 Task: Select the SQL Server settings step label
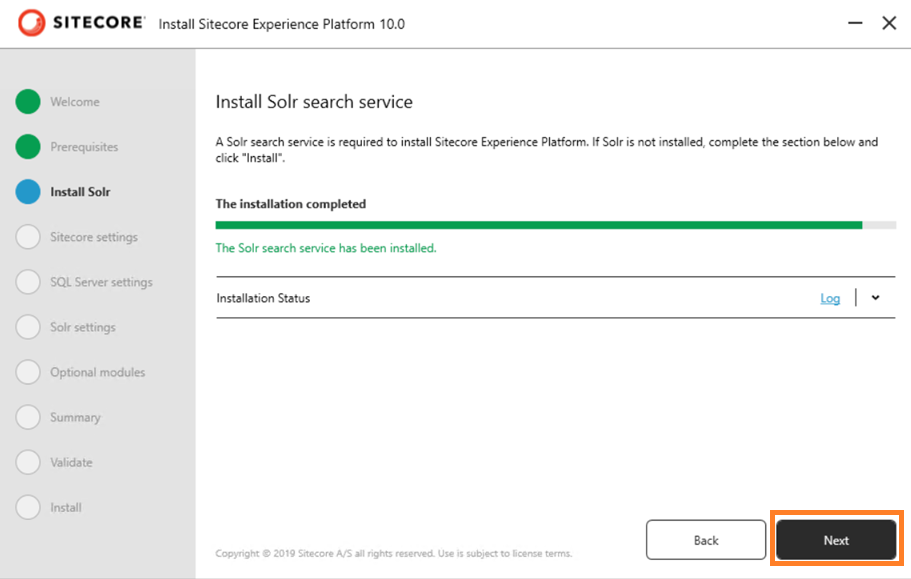pos(101,282)
